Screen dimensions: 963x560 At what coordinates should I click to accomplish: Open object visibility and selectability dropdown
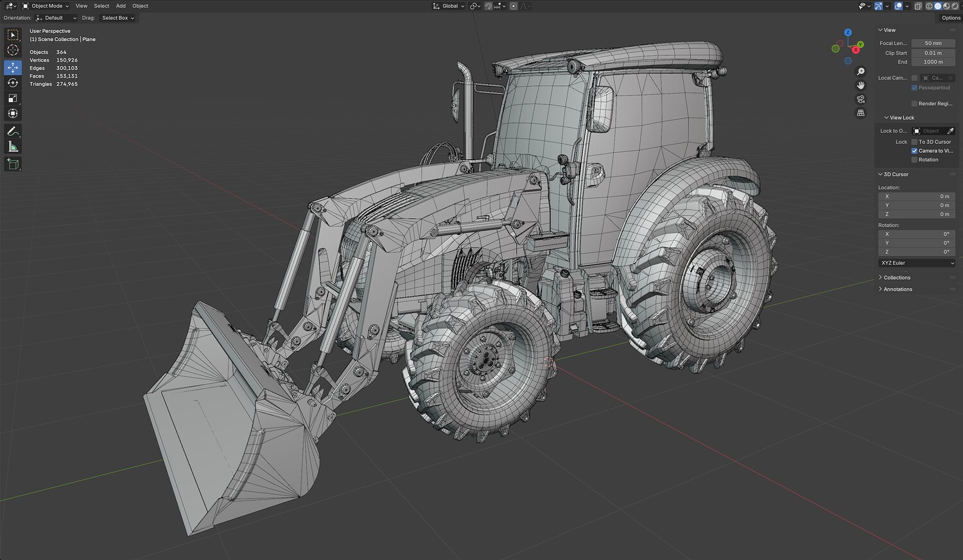pyautogui.click(x=864, y=6)
